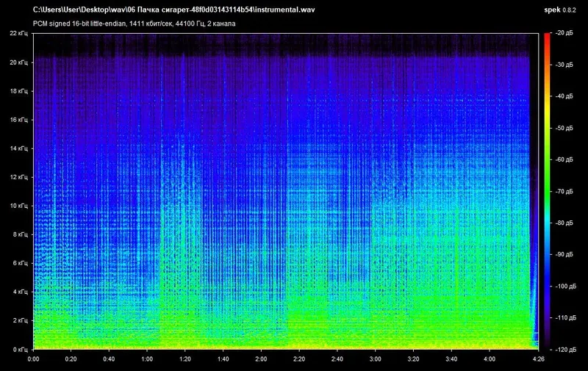The height and width of the screenshot is (371, 588).
Task: Click the 12 кГц frequency axis label
Action: click(19, 177)
